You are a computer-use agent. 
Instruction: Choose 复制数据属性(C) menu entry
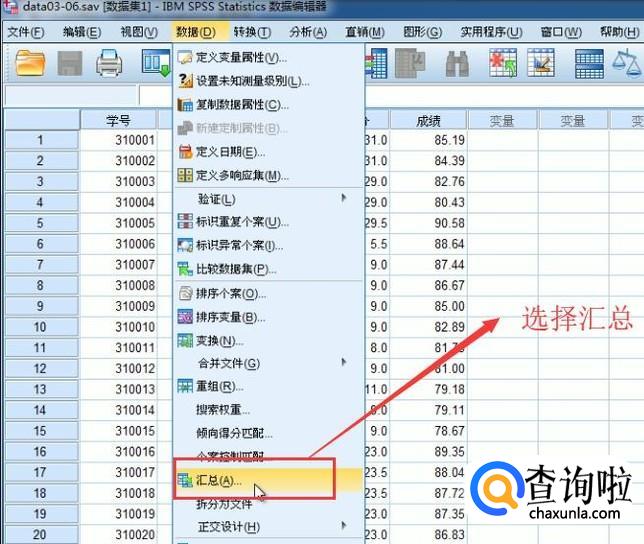pos(269,105)
